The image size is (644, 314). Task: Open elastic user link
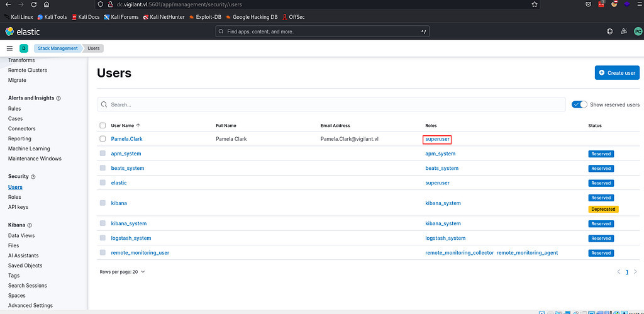tap(119, 182)
